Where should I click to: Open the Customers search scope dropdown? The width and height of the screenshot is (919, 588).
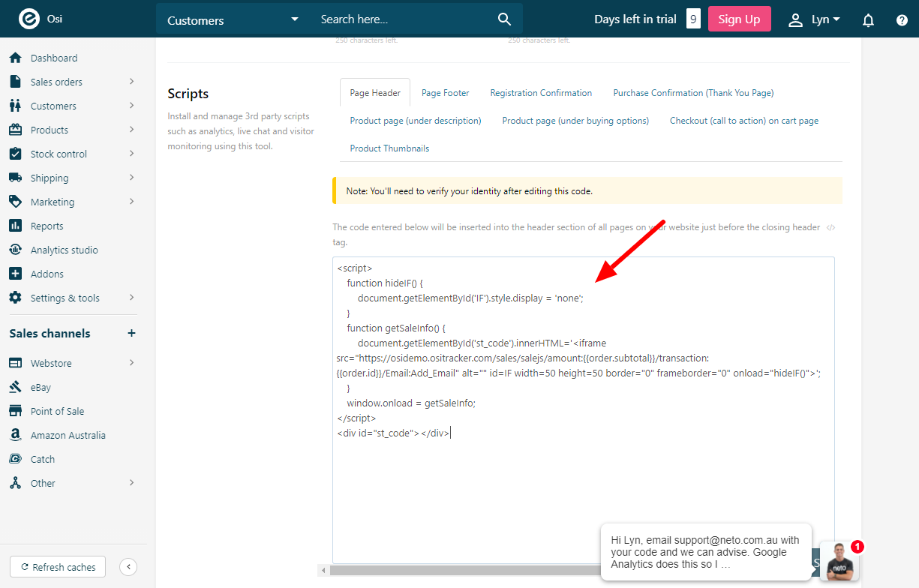tap(232, 19)
